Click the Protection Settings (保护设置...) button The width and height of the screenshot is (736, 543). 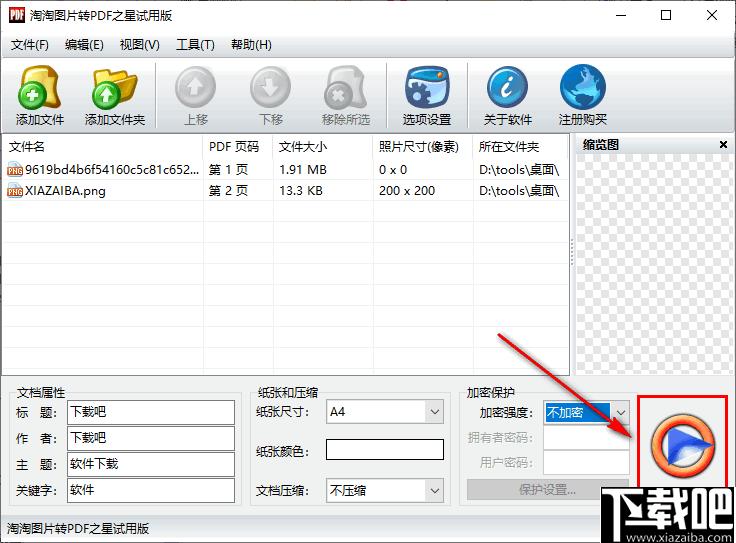point(547,490)
